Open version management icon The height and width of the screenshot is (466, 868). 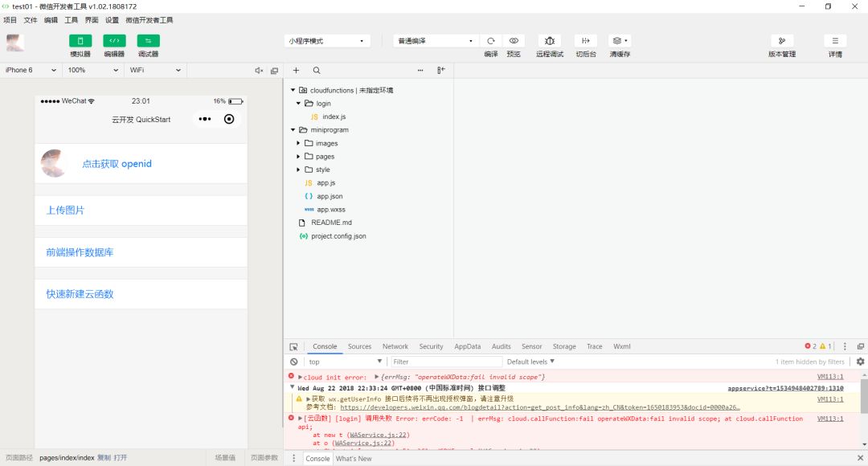click(782, 41)
